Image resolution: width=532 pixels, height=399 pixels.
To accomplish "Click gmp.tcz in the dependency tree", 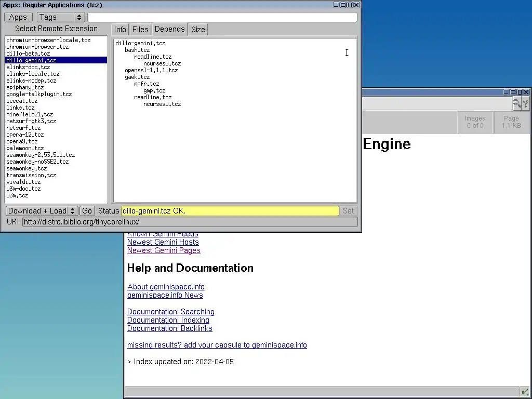I will 154,90.
